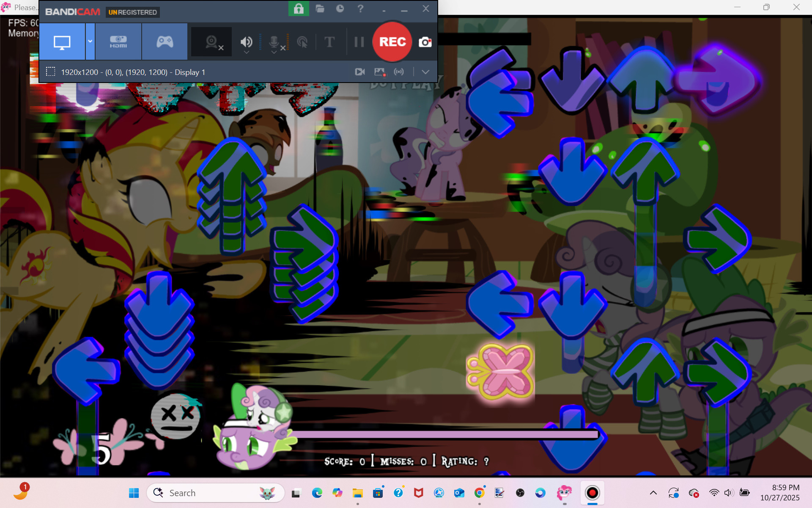Open Outlook from the taskbar
This screenshot has width=812, height=508.
tap(459, 493)
